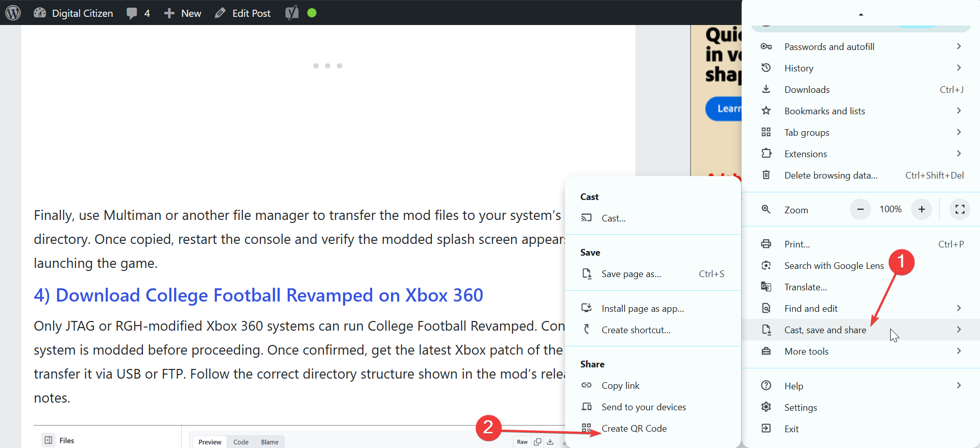Expand the Bookmarks and lists submenu arrow
This screenshot has height=448, width=980.
tap(959, 111)
